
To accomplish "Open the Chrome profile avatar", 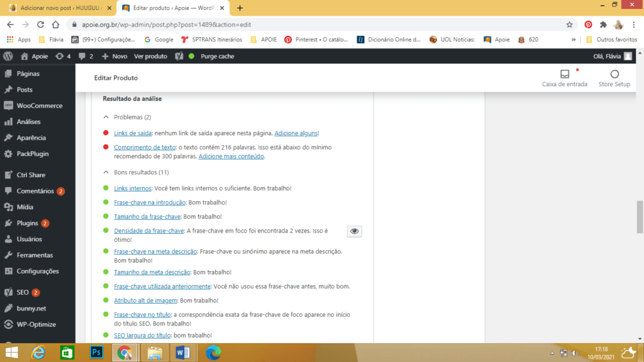I will coord(619,25).
